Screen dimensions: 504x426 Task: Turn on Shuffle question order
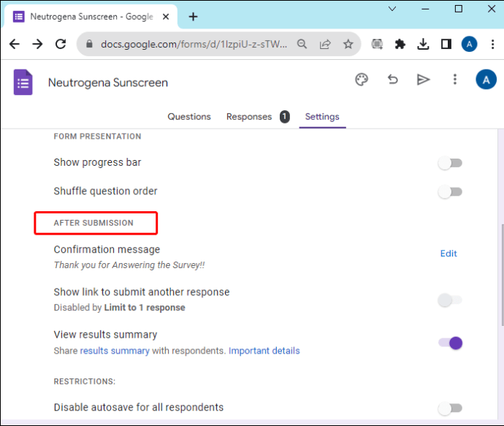click(x=450, y=192)
